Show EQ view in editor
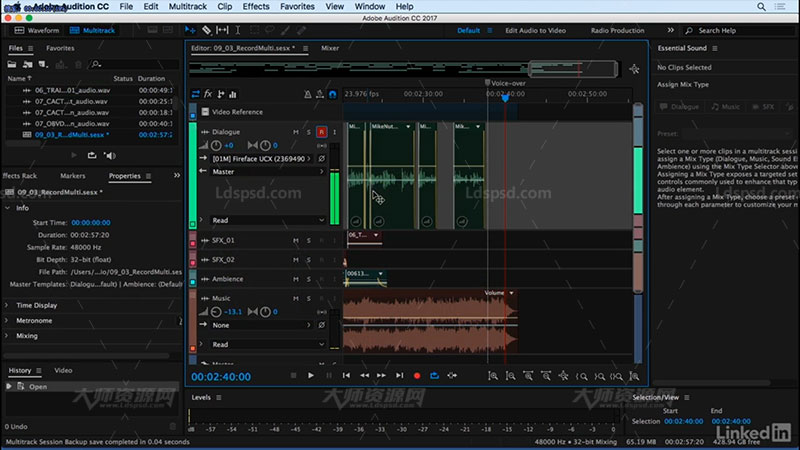 [x=233, y=94]
